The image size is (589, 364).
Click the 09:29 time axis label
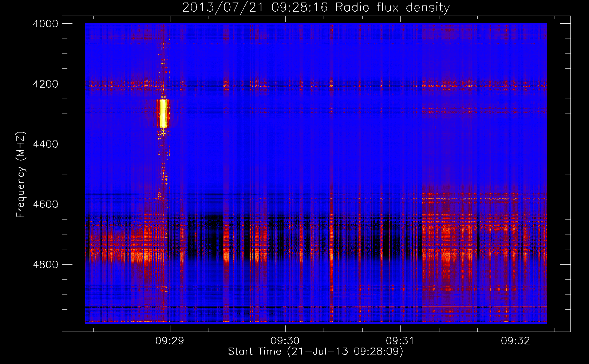pyautogui.click(x=170, y=341)
